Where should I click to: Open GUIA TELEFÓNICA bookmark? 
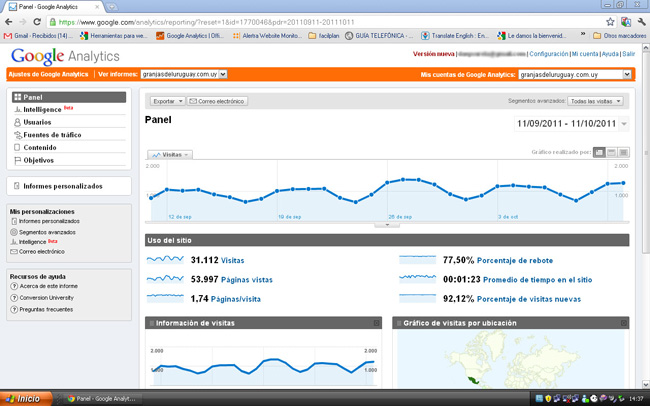click(x=379, y=36)
